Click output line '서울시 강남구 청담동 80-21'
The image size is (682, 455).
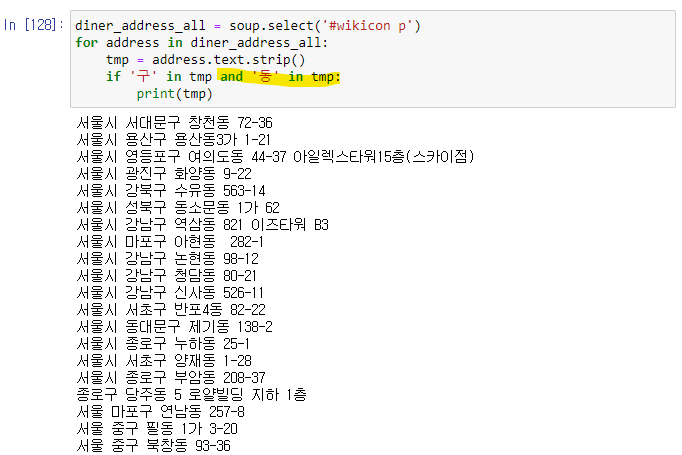tap(167, 275)
